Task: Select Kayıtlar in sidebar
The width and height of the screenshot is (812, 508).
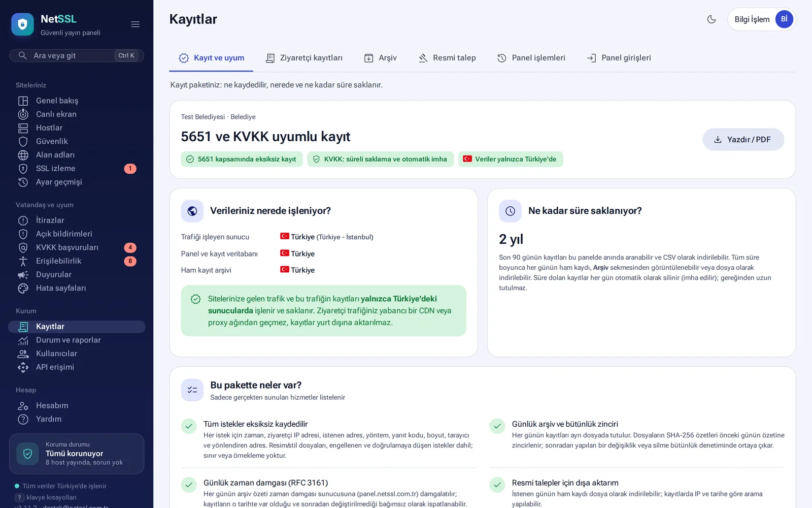Action: coord(77,327)
